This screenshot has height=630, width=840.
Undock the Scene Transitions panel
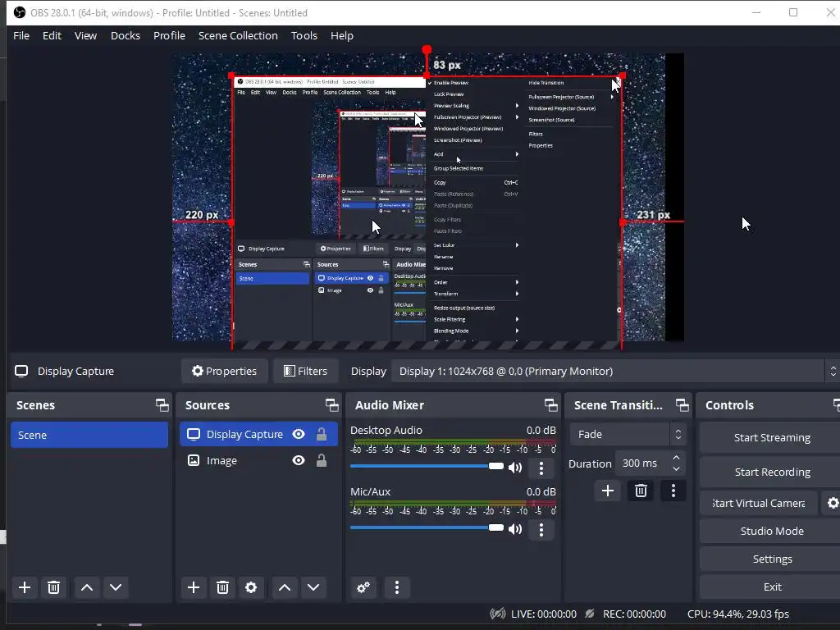[682, 405]
